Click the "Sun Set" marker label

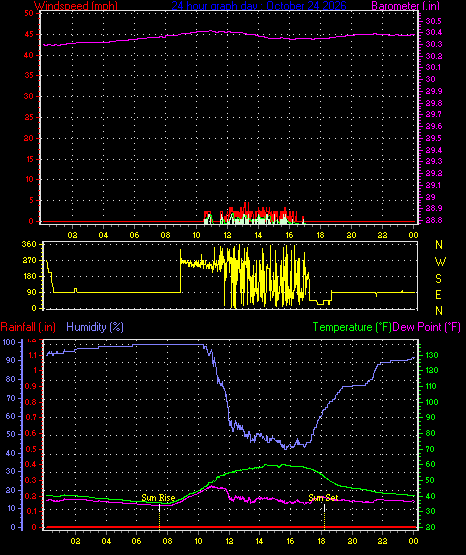[x=323, y=498]
